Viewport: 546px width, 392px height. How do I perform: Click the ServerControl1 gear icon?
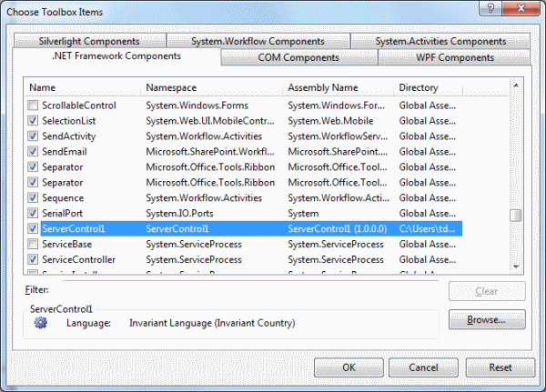(40, 323)
